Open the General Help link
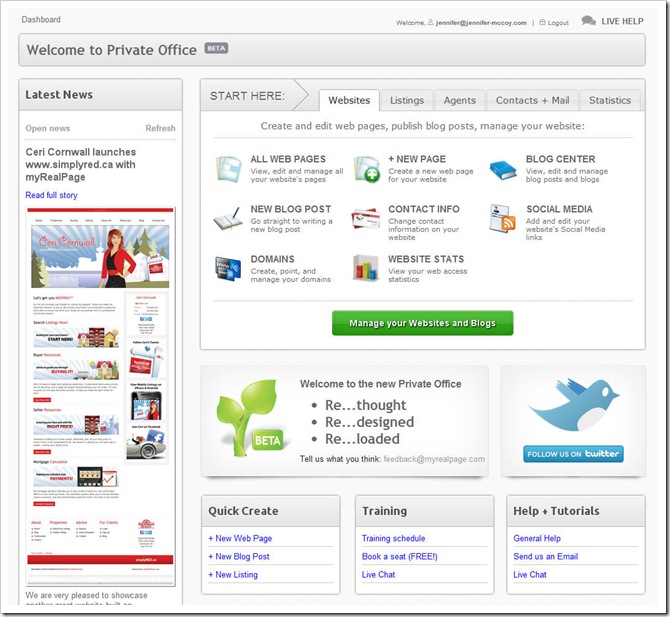670x617 pixels. (537, 538)
